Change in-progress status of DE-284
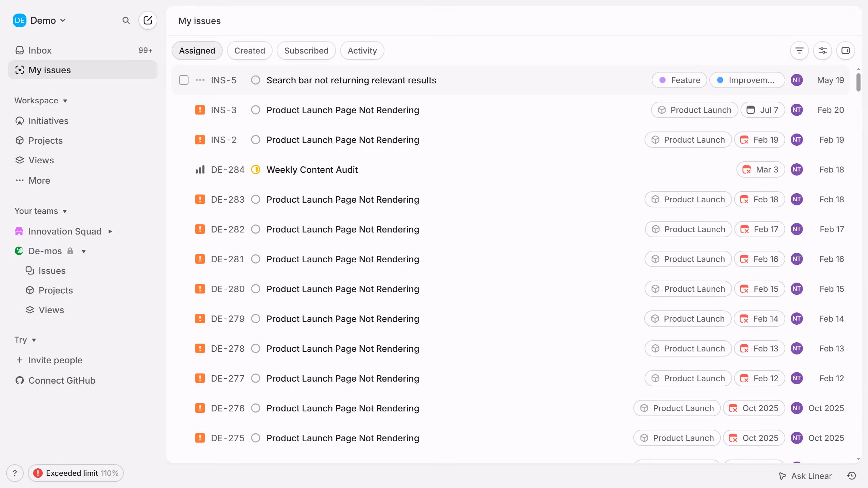 coord(256,169)
